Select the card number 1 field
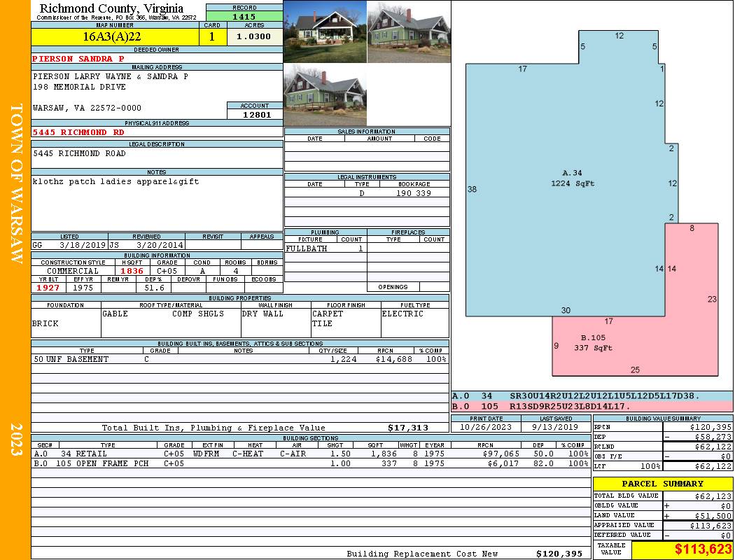The image size is (735, 560). [x=212, y=36]
